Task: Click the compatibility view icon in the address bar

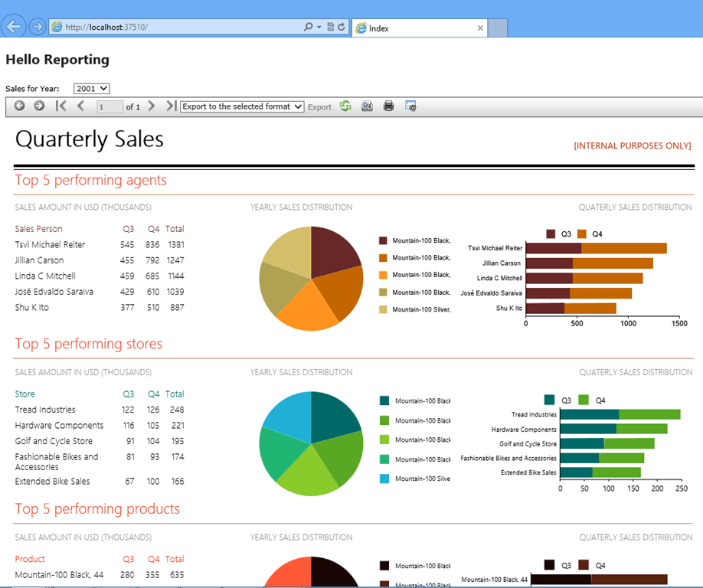Action: tap(330, 27)
